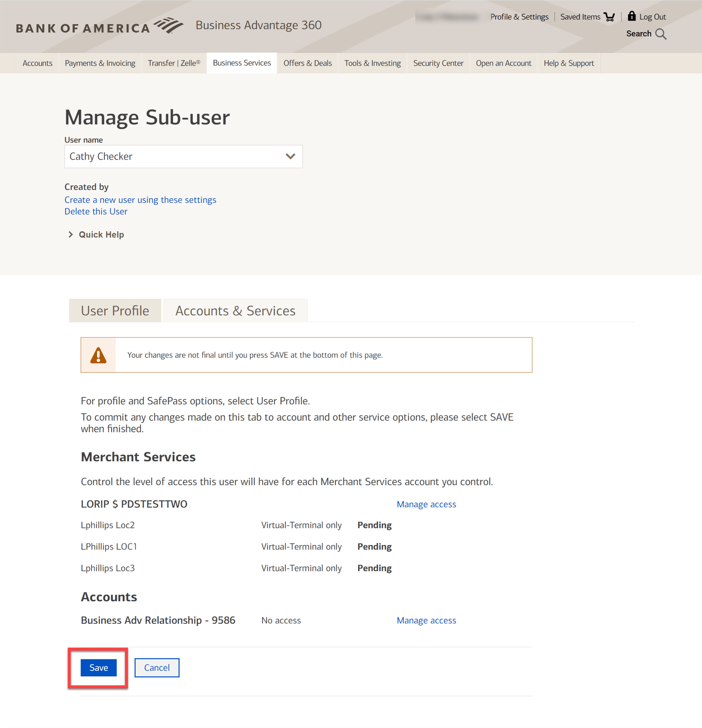The height and width of the screenshot is (728, 702).
Task: Expand the Quick Help section
Action: [96, 234]
